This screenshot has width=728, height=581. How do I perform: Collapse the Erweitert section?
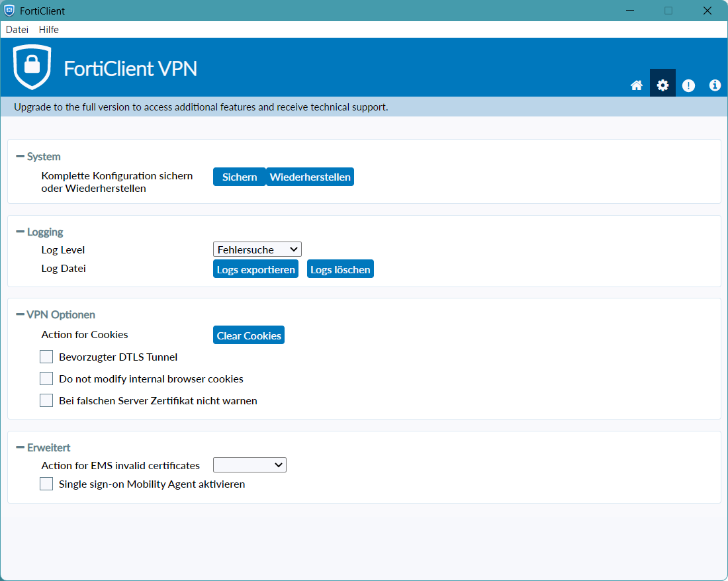21,448
